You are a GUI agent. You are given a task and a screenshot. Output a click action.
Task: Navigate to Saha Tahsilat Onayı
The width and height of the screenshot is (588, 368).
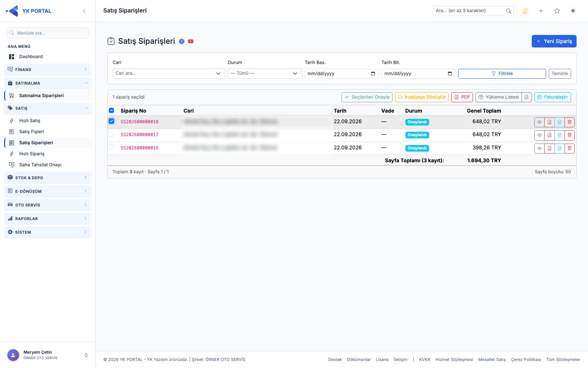tap(48, 165)
